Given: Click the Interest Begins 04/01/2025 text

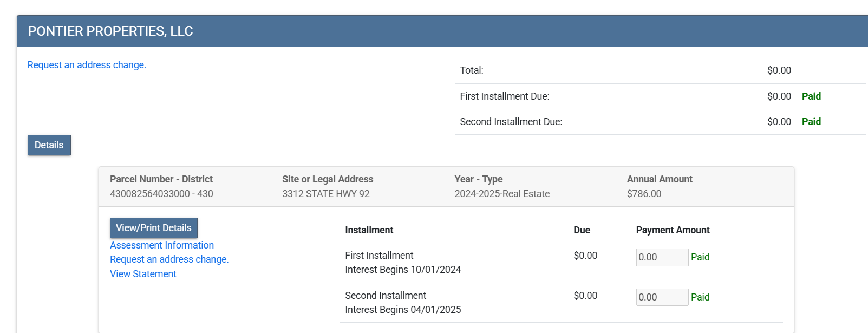Looking at the screenshot, I should click(403, 310).
